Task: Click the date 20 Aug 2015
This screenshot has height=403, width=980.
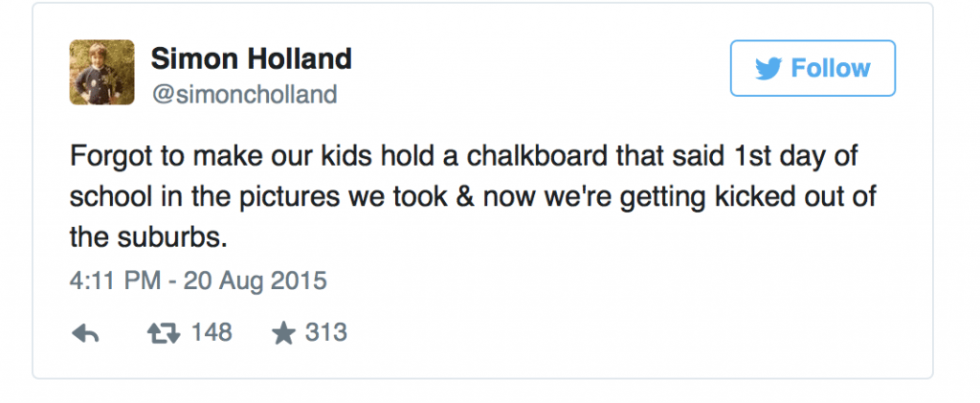Action: click(255, 281)
